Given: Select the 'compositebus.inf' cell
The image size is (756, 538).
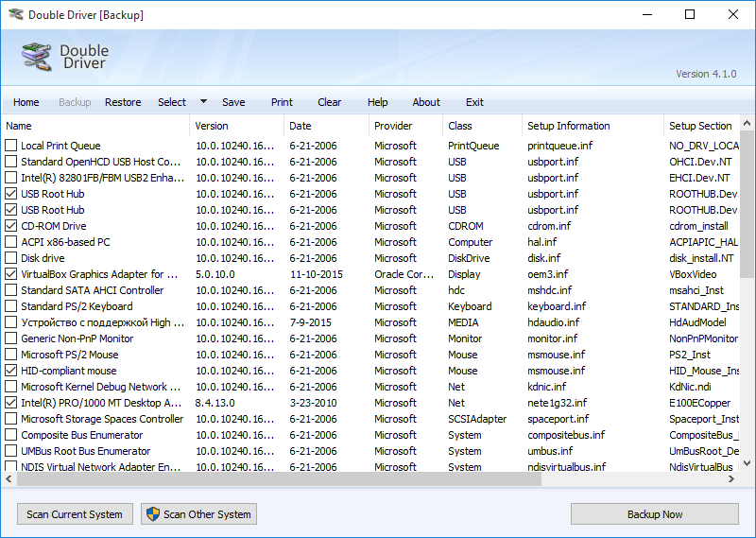Looking at the screenshot, I should (566, 435).
